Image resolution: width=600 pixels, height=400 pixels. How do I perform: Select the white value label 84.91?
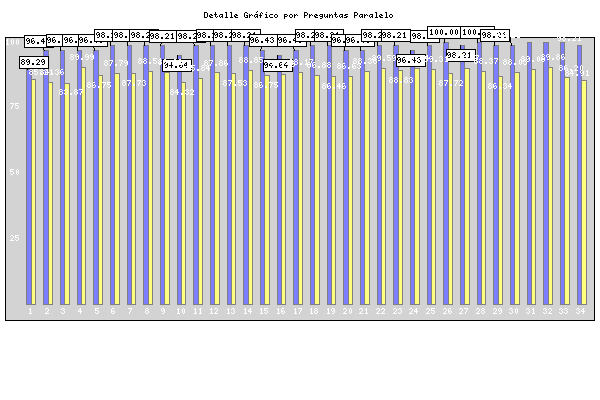pyautogui.click(x=577, y=73)
